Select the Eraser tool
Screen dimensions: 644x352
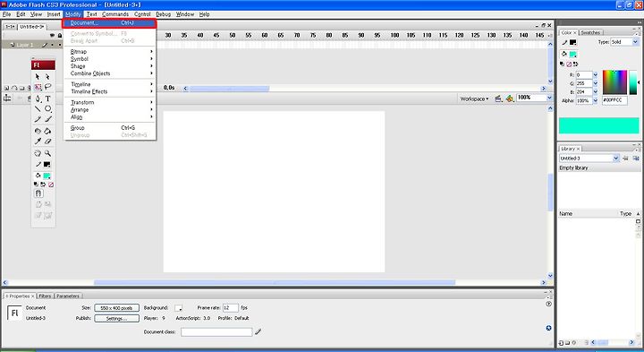click(47, 142)
